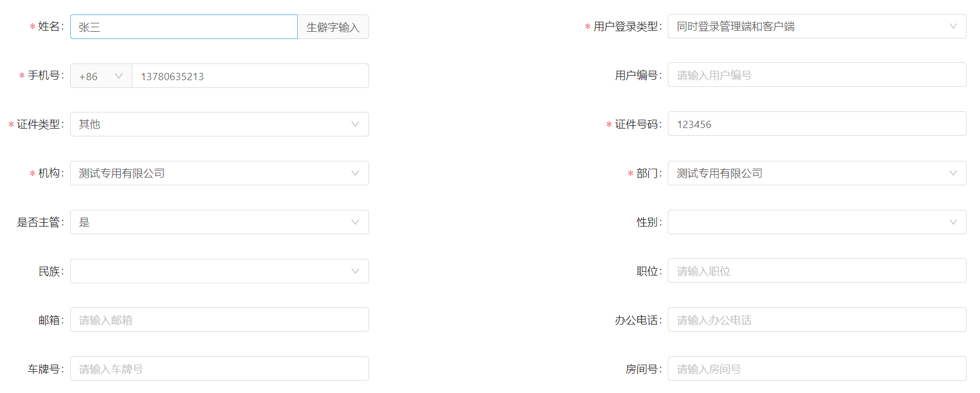Screen dimensions: 980x393
Task: Focus the 手机号 phone number field
Action: click(x=250, y=76)
